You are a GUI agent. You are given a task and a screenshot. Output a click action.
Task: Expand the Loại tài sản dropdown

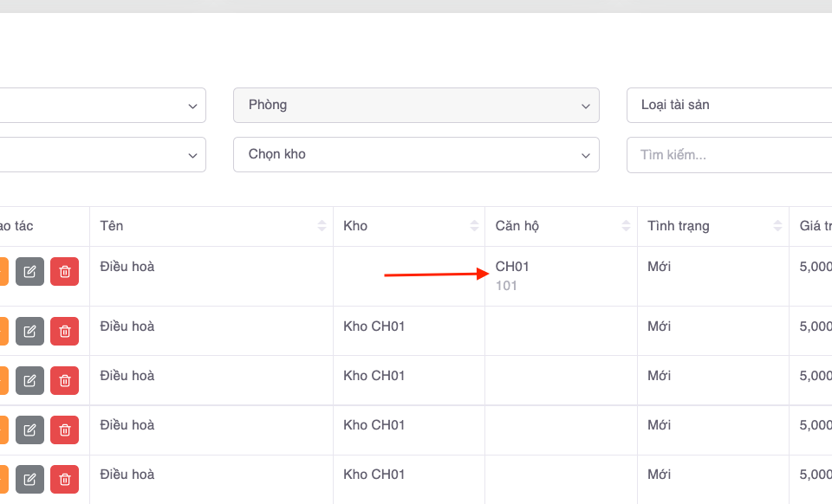point(728,105)
